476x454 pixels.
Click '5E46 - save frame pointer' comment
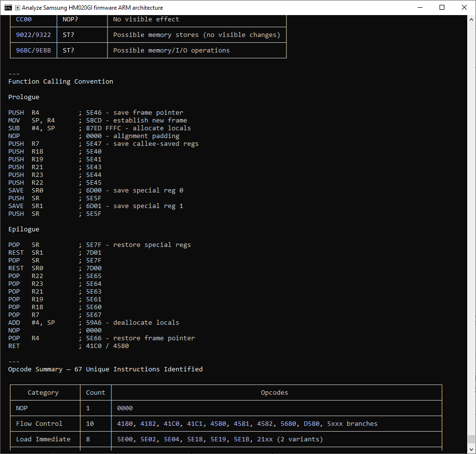[x=135, y=112]
